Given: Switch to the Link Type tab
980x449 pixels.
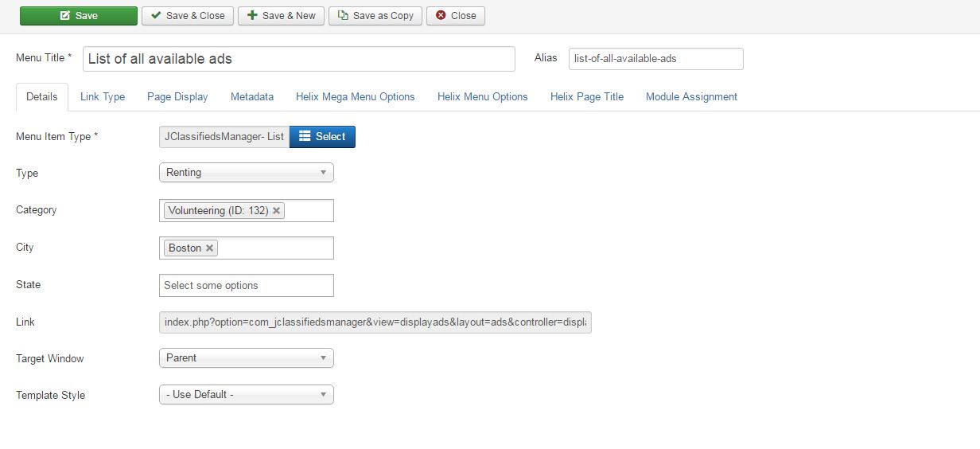Looking at the screenshot, I should 103,97.
